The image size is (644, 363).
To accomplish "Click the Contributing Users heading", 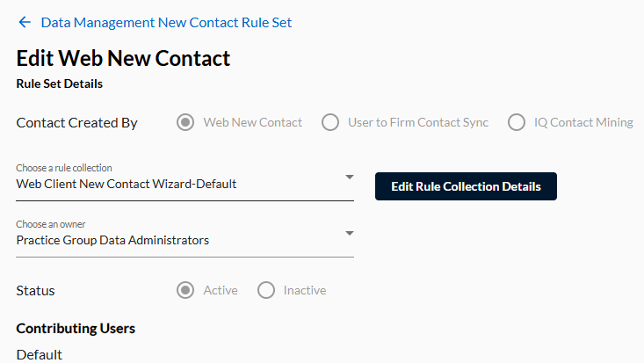I will pyautogui.click(x=76, y=329).
